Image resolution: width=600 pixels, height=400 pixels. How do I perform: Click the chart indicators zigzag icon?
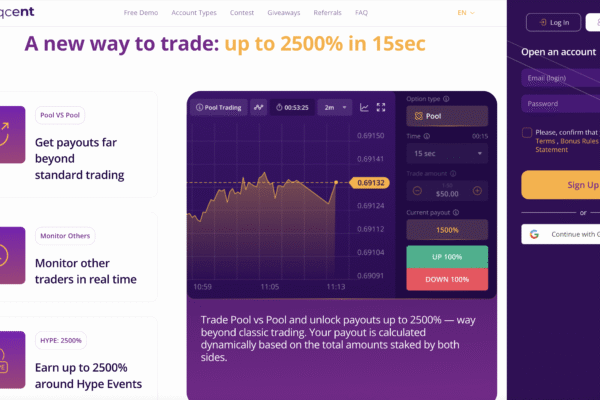point(259,108)
